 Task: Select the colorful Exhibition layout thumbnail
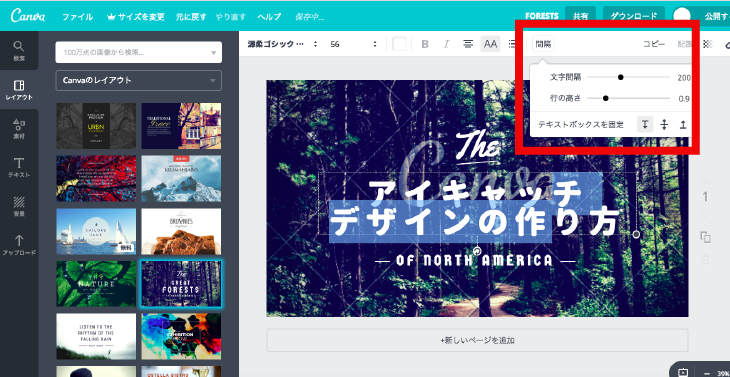(x=182, y=337)
